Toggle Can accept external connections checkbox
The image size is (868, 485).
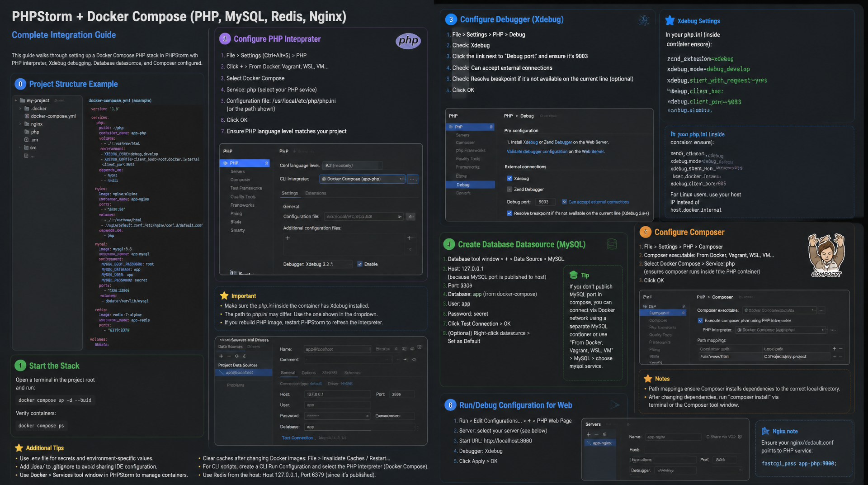564,202
